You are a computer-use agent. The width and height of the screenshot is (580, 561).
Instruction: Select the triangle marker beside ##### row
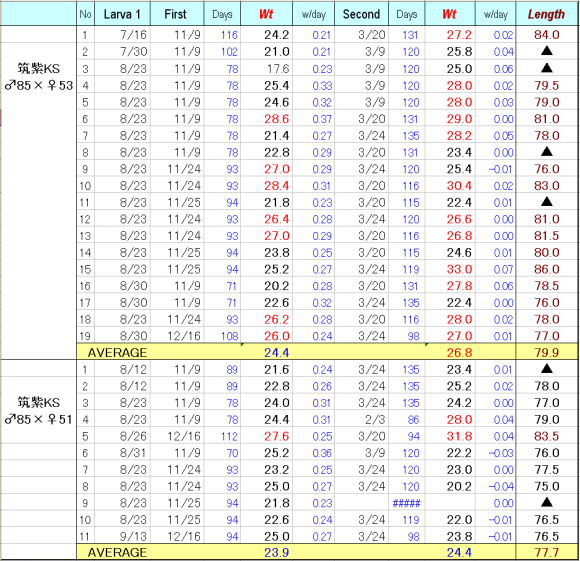[x=546, y=502]
